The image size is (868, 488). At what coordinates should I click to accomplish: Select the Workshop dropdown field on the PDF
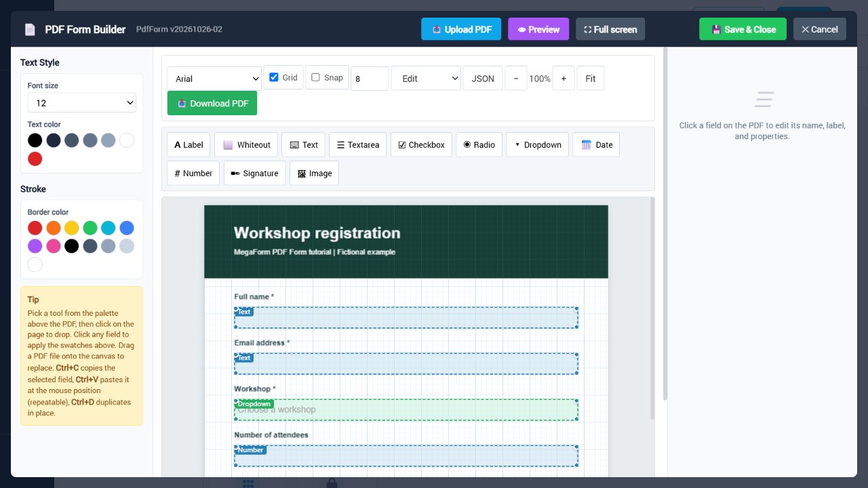point(406,410)
